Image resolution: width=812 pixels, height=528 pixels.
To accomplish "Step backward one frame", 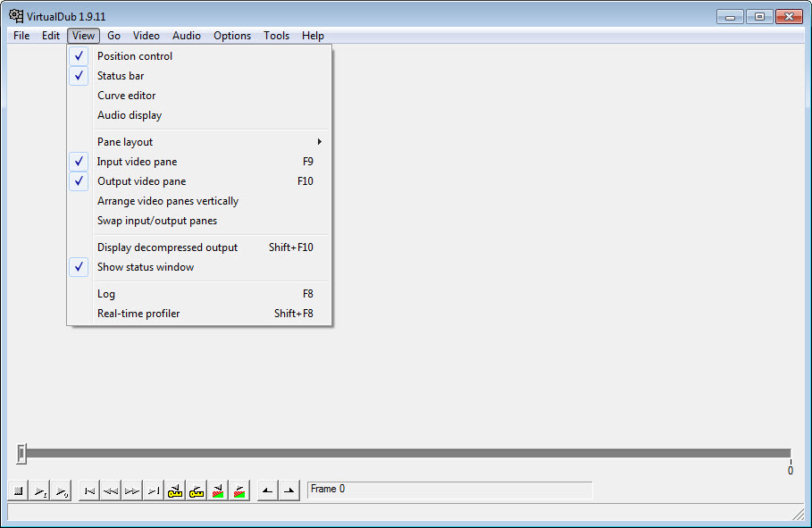I will (111, 490).
